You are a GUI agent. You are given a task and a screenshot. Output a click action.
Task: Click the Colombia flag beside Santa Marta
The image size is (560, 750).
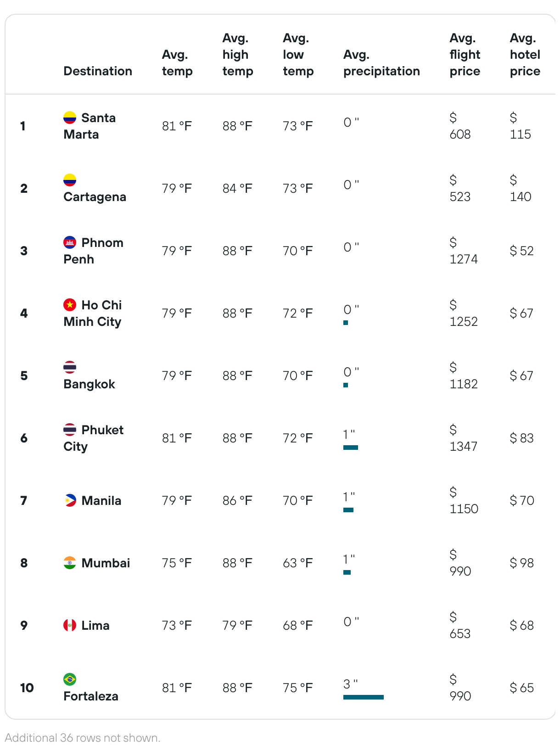70,118
